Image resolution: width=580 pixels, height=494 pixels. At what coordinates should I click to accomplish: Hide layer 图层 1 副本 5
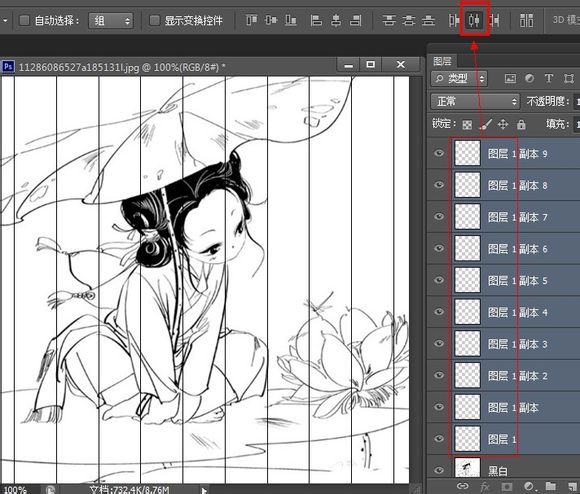[x=439, y=280]
